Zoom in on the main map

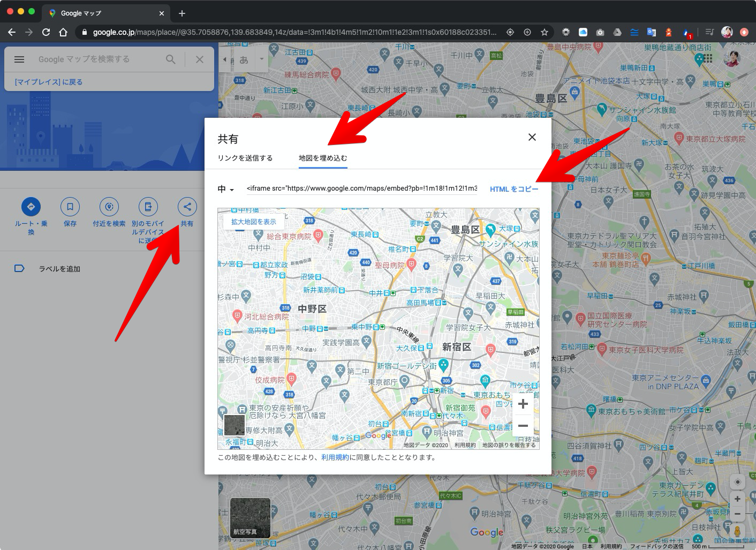point(738,499)
